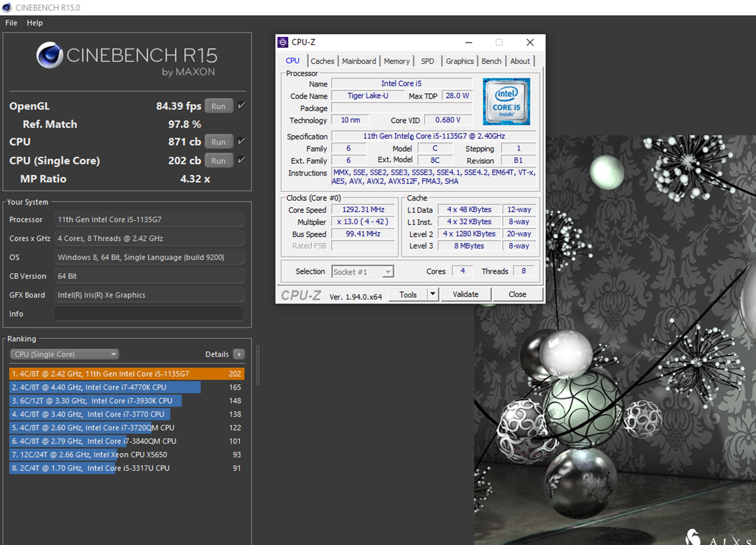Click the panel splitter grip beside Ranking
Screen dimensions: 756x545
(x=258, y=365)
